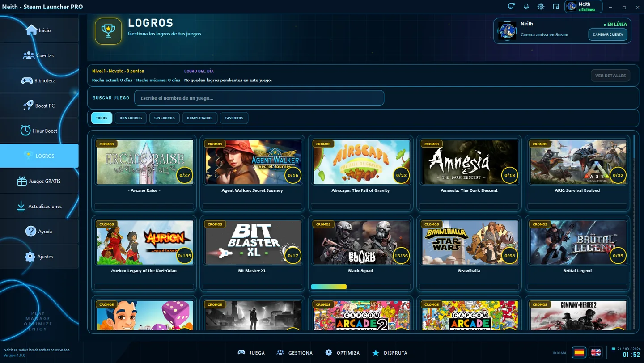Click the CROMOS badge on Agent Walker
644x363 pixels.
pos(215,144)
